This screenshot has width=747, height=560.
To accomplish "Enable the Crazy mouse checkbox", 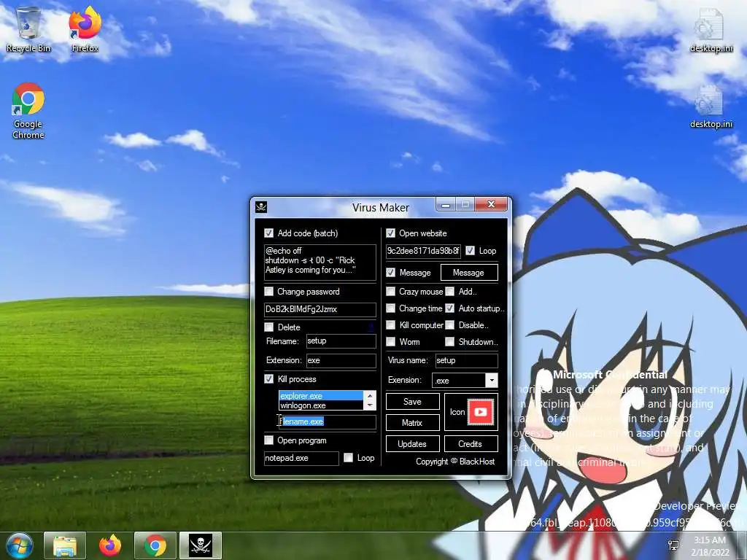I will click(391, 292).
